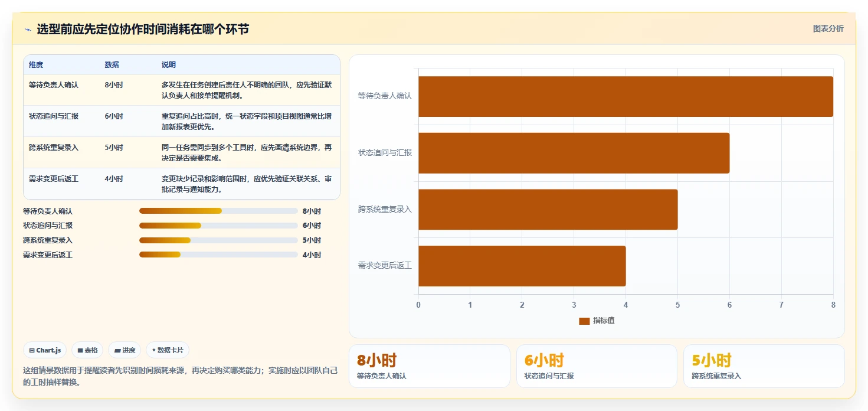Viewport: 868px width, 411px height.
Task: Select the 进度 chip
Action: click(x=125, y=350)
